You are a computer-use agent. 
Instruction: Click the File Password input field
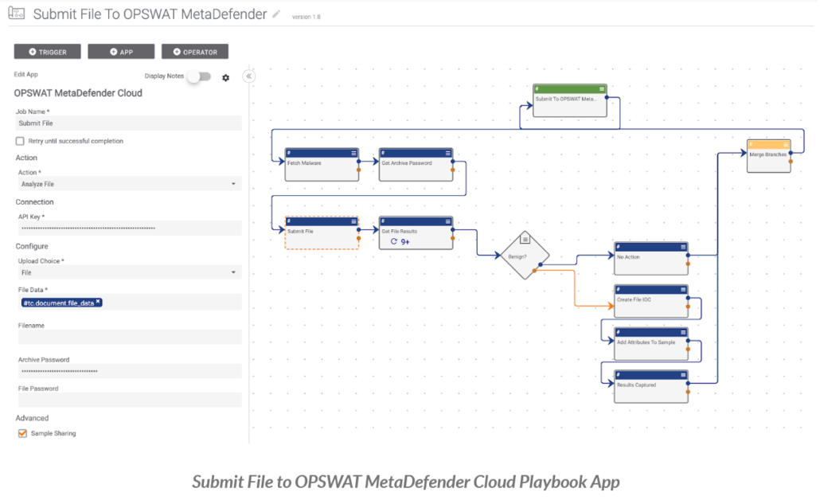(x=129, y=400)
